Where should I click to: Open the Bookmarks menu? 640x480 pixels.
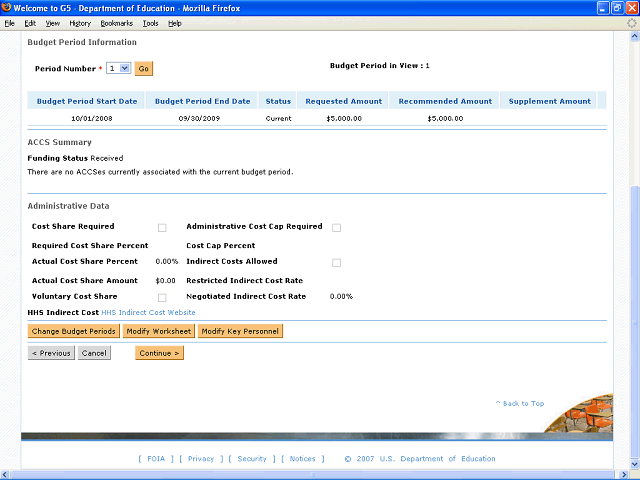[x=117, y=24]
